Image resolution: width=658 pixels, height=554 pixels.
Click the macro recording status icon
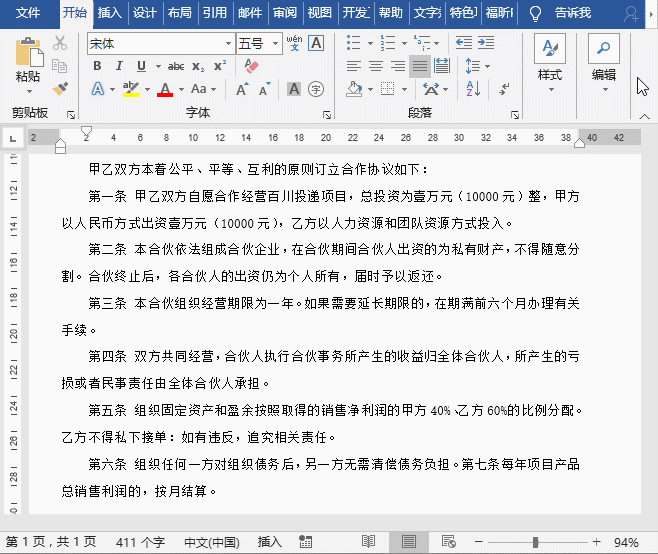click(306, 542)
